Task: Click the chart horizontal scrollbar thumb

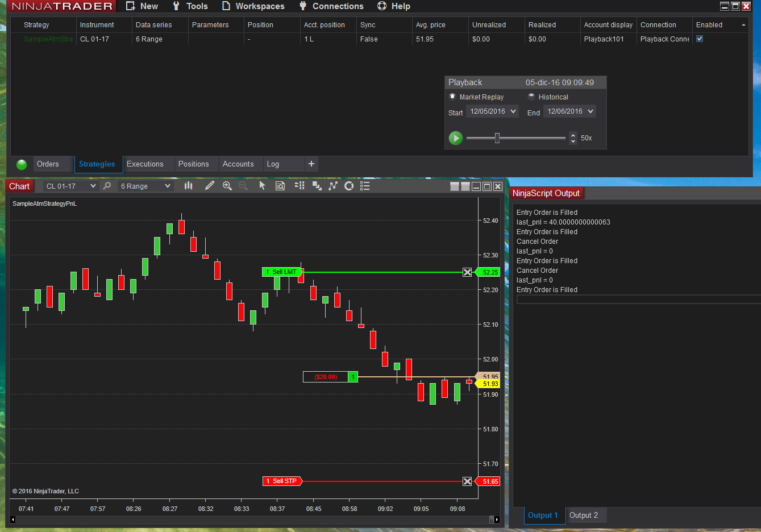Action: pos(492,519)
